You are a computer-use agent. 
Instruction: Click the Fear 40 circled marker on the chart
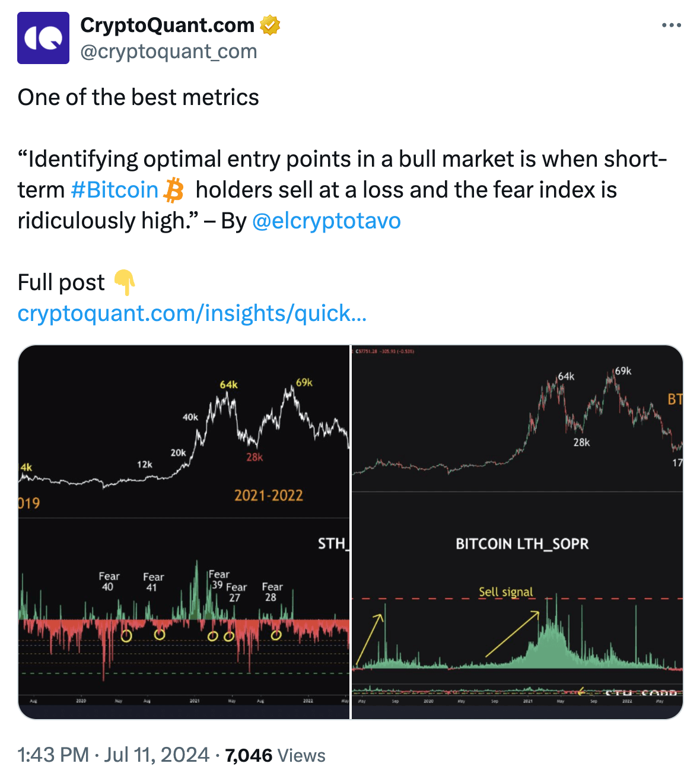128,637
